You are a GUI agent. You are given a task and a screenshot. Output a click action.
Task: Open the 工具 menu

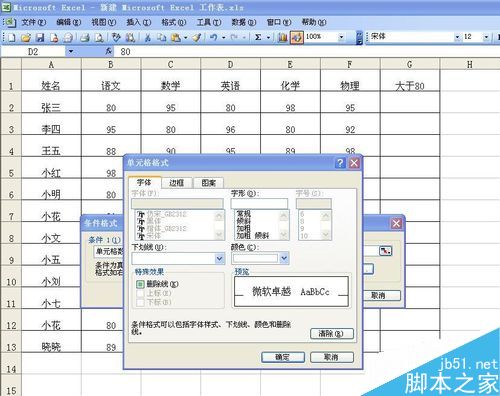point(209,22)
